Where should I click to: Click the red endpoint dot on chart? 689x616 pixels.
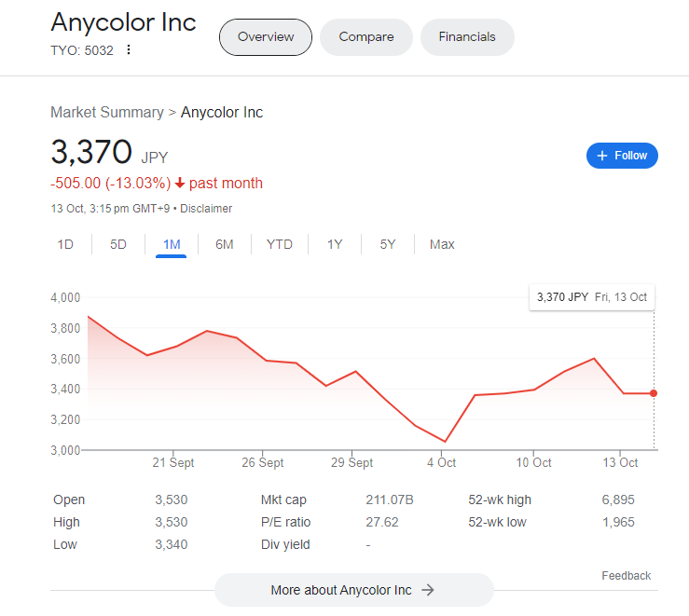pos(654,393)
